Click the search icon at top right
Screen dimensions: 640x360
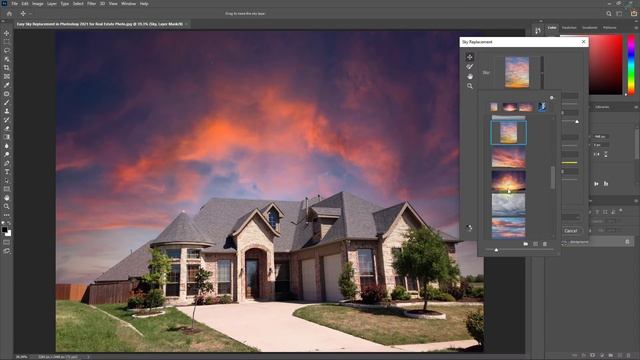609,13
